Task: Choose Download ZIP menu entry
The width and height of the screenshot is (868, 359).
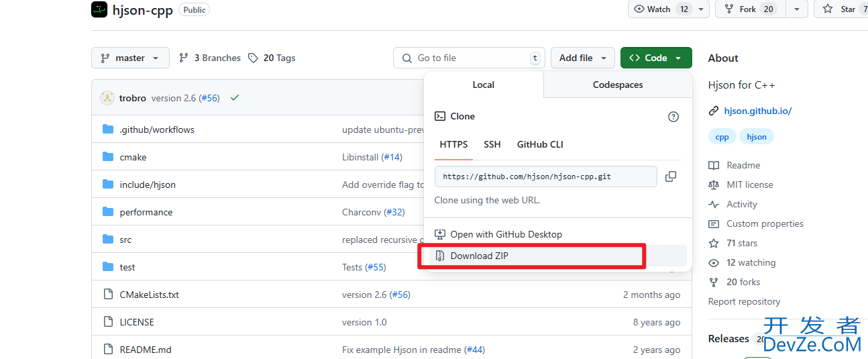Action: [x=558, y=256]
